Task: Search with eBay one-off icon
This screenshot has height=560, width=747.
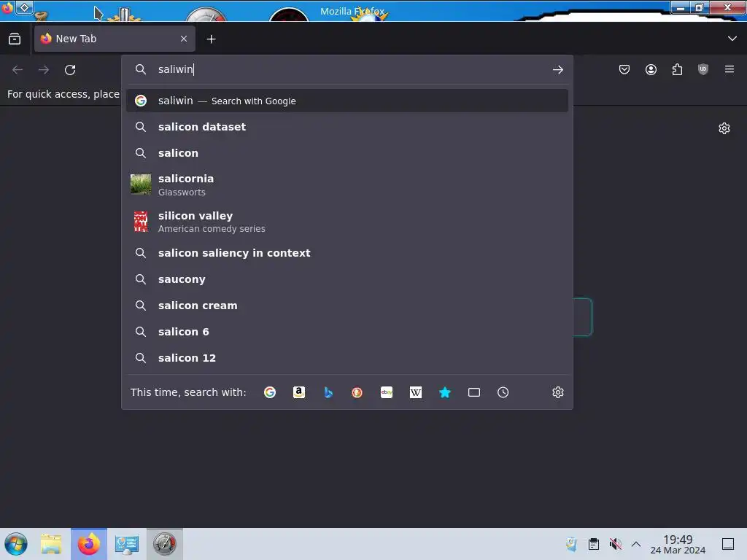Action: (387, 392)
